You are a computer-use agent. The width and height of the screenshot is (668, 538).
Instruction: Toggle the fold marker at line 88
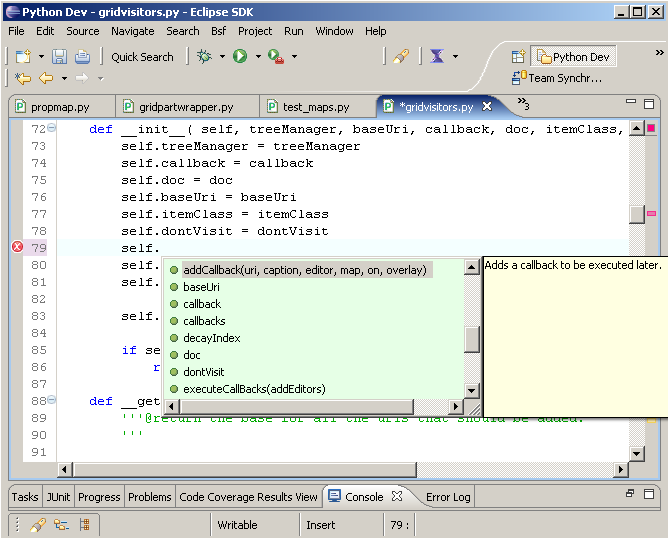coord(52,401)
